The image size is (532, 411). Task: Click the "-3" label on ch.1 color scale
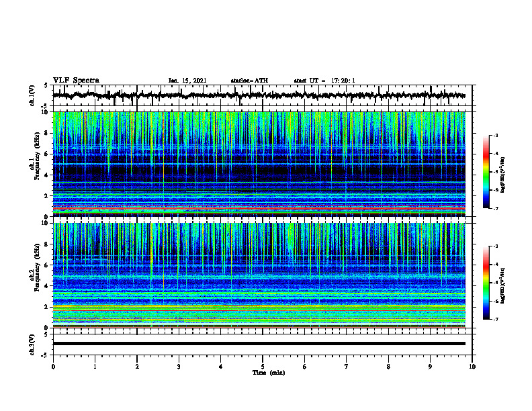(x=495, y=135)
